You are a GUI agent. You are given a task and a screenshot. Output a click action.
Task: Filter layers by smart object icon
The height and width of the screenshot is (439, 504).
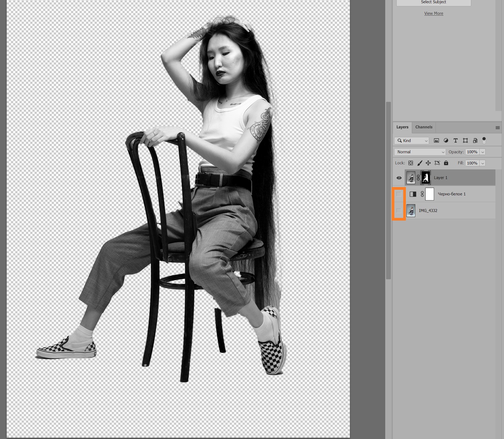click(x=475, y=140)
